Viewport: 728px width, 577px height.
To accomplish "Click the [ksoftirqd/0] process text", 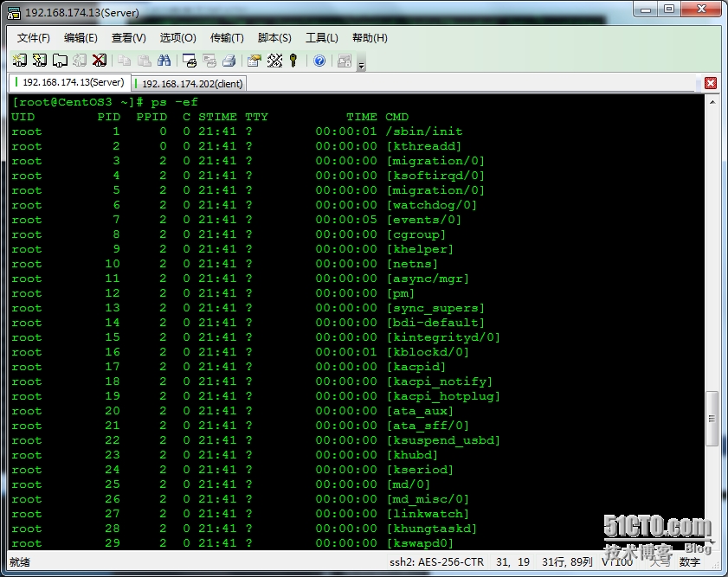I will tap(435, 176).
